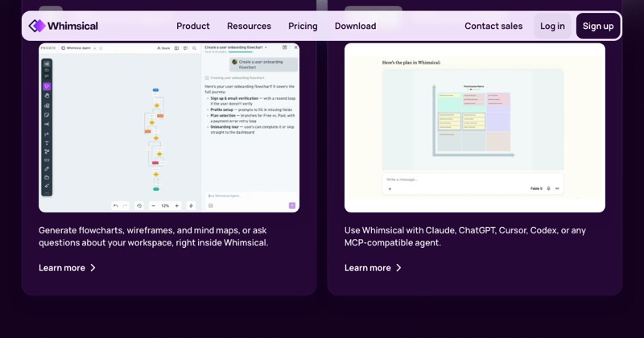Click the history clock icon in the preview
The width and height of the screenshot is (644, 338).
pos(139,206)
